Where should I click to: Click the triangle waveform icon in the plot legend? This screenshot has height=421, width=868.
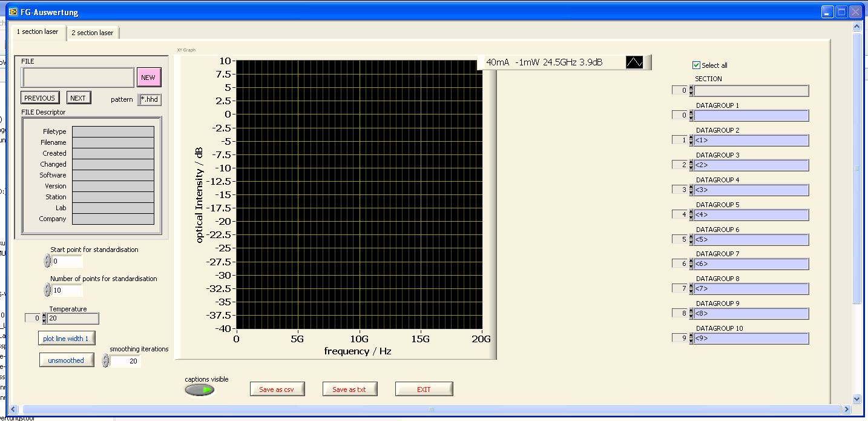click(634, 62)
